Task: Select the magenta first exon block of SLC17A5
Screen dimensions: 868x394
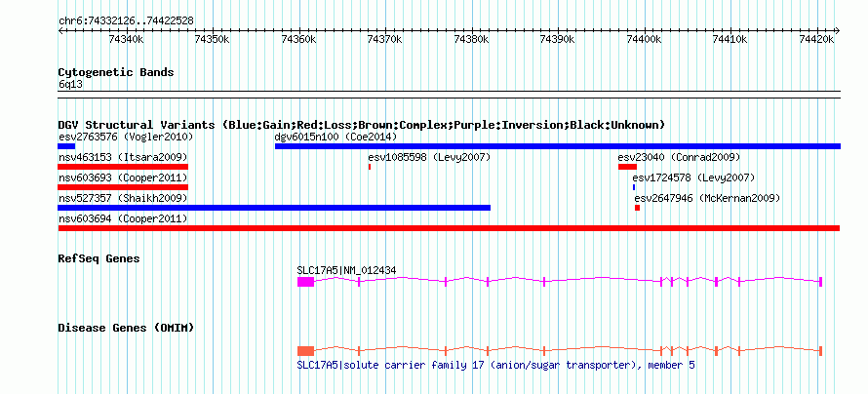Action: click(x=305, y=282)
